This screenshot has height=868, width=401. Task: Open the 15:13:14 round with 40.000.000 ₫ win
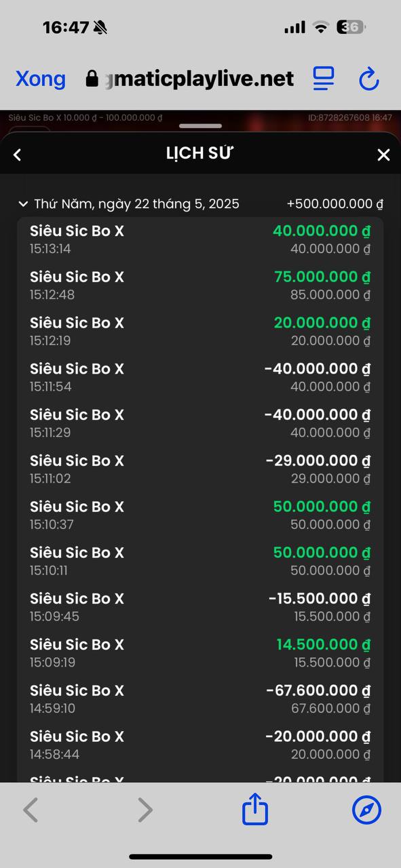(200, 240)
